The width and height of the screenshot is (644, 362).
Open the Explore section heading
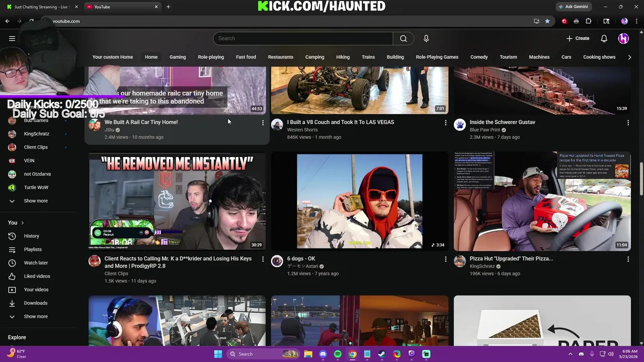click(17, 337)
